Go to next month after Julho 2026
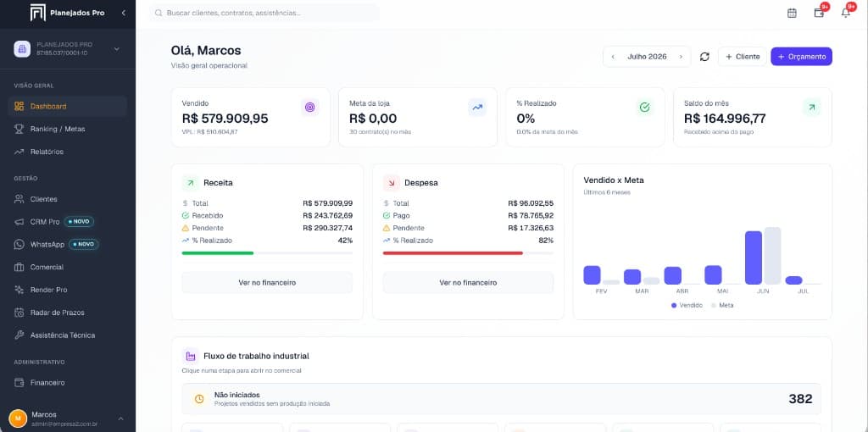 681,57
